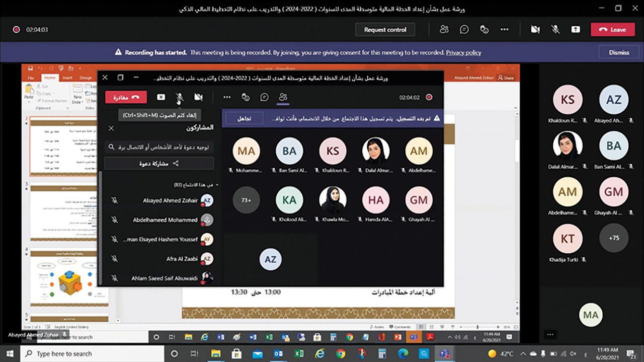The image size is (644, 362).
Task: Open reactions menu in top toolbar
Action: click(485, 30)
